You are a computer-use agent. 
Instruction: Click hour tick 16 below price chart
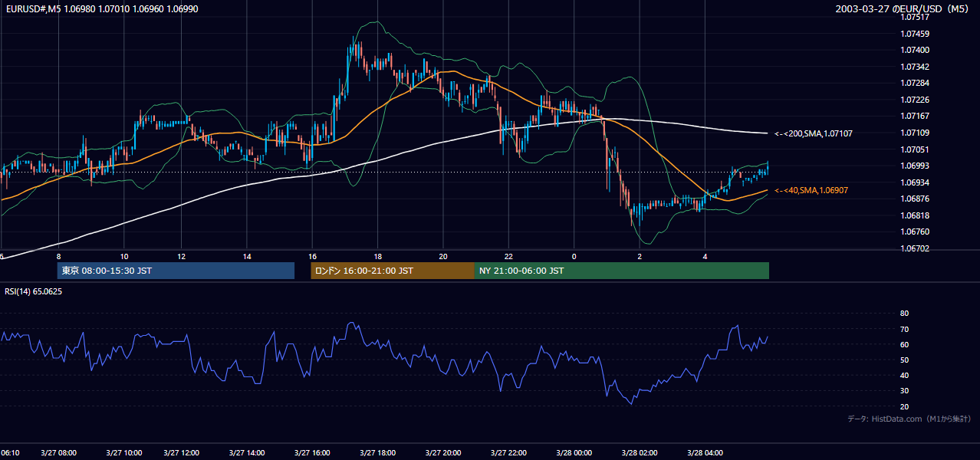tap(312, 256)
